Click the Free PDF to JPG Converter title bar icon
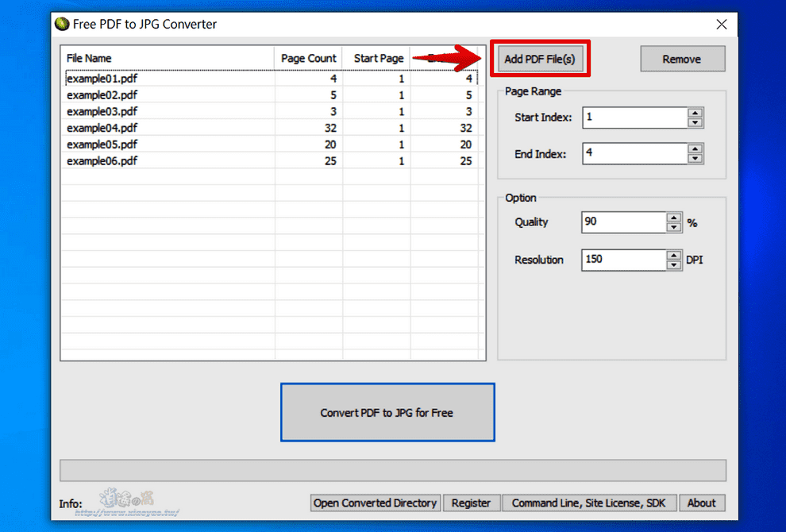 point(61,25)
